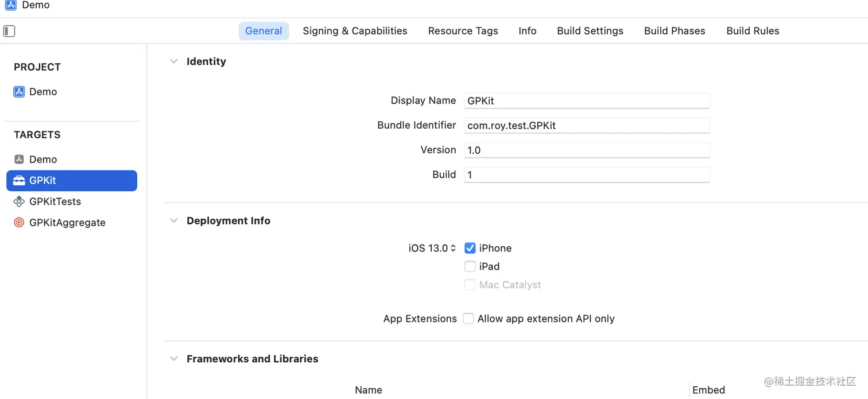Collapse the Identity section
The height and width of the screenshot is (399, 868).
coord(173,61)
